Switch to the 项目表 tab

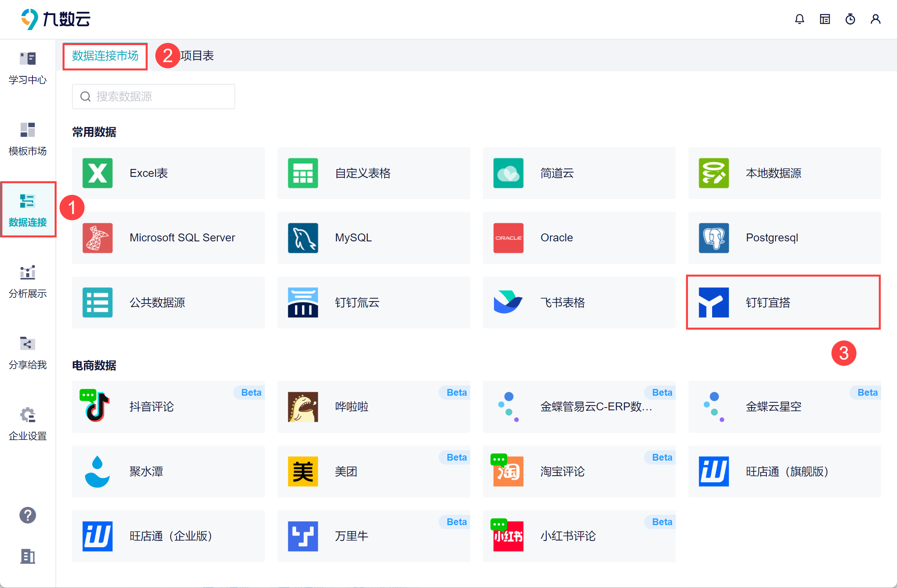[197, 56]
